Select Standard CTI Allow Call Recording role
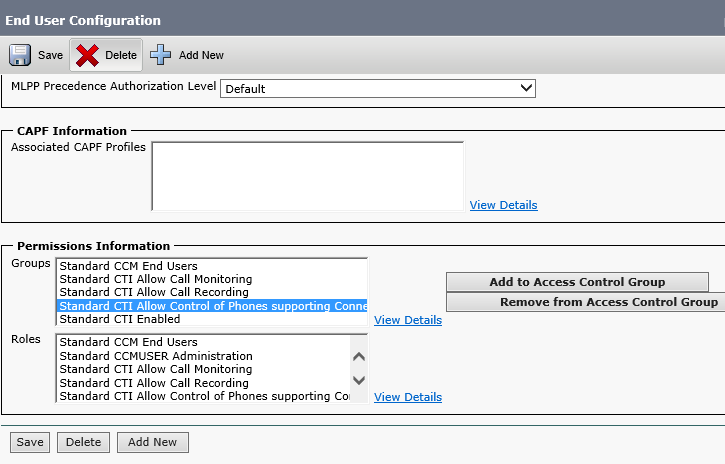Viewport: 725px width, 464px height. click(203, 383)
